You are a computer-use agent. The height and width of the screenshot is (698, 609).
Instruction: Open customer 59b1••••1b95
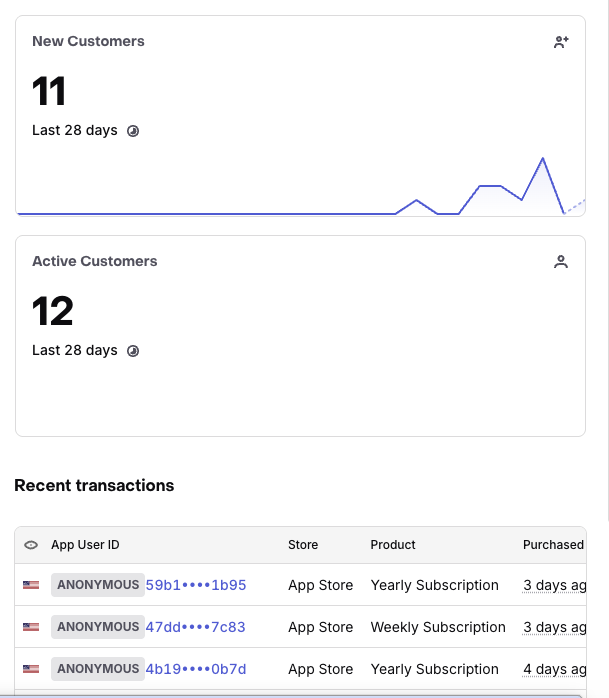196,585
